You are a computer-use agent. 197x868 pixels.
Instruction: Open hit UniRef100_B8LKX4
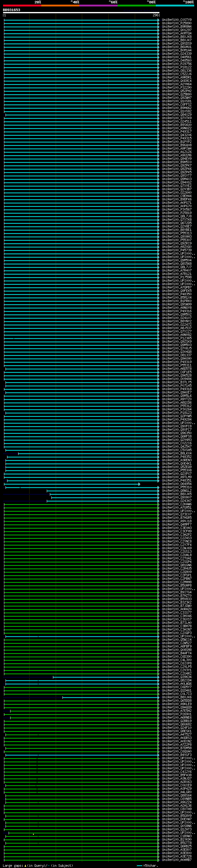(x=177, y=454)
